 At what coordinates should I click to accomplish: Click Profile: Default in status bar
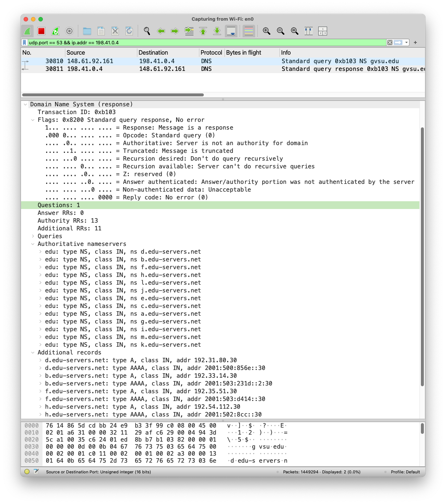pyautogui.click(x=405, y=472)
